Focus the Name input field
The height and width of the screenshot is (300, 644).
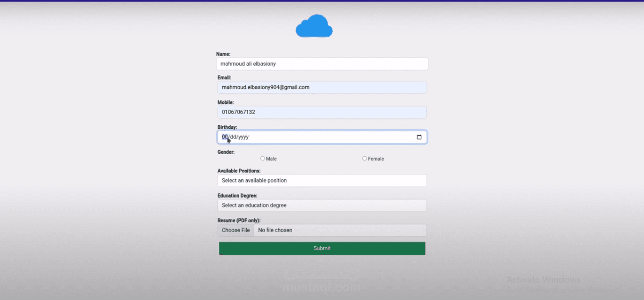(x=322, y=64)
